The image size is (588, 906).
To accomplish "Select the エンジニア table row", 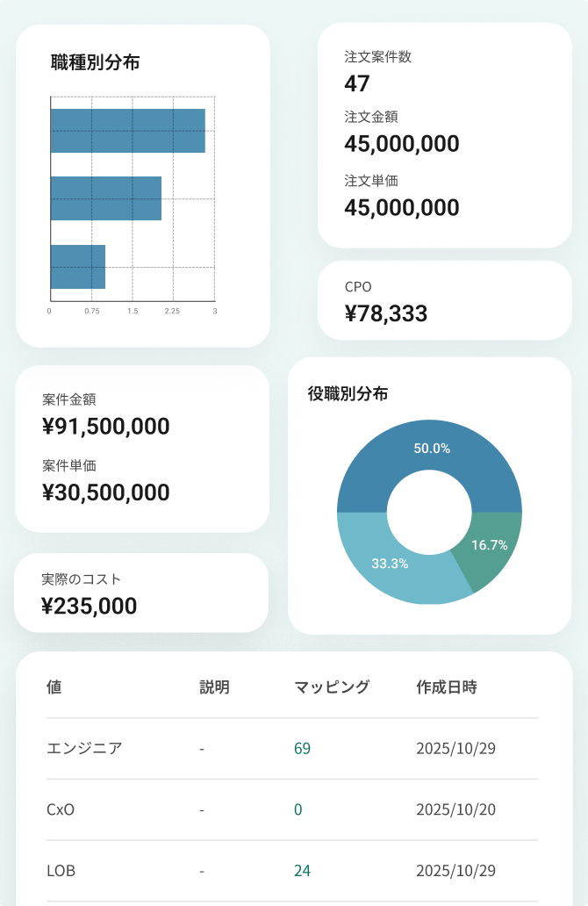I will (x=84, y=749).
